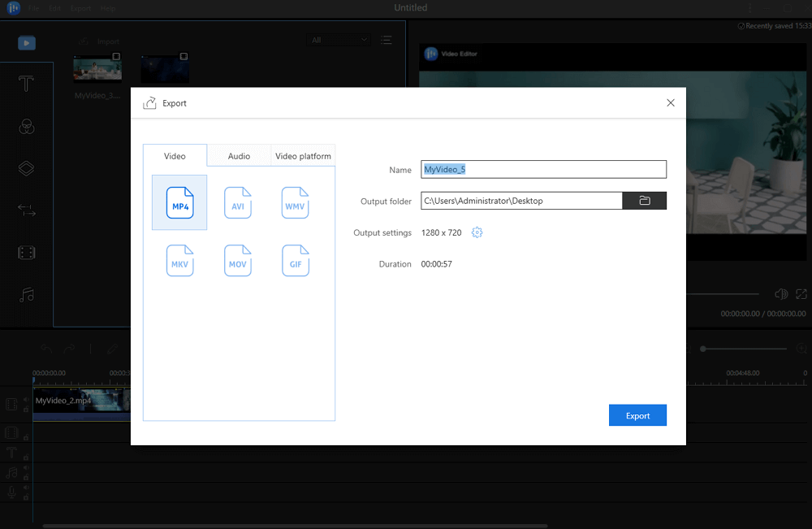
Task: Select the MKV format icon
Action: click(179, 261)
